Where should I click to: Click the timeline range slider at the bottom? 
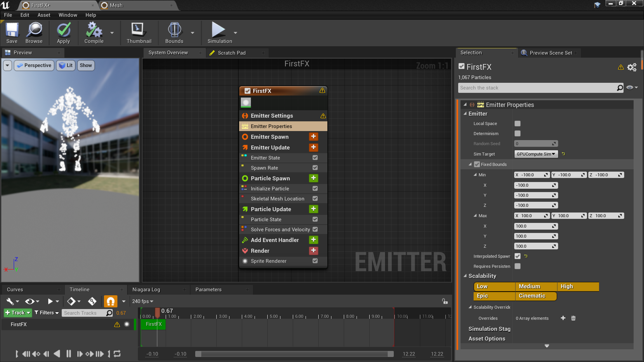coord(294,354)
